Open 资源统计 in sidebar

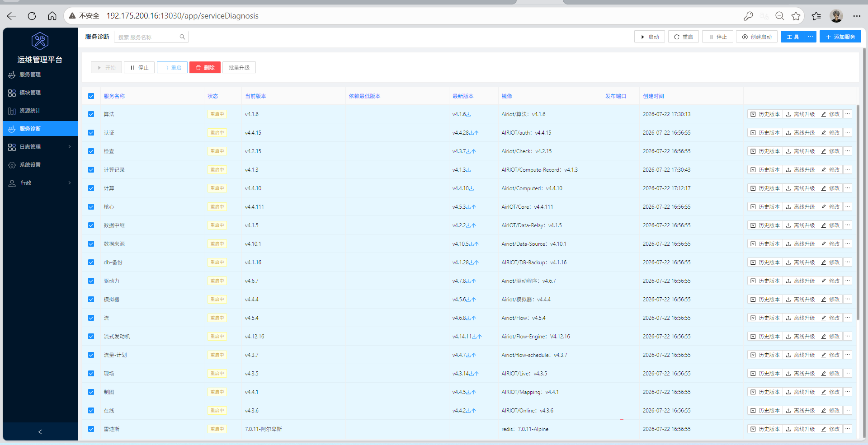point(40,111)
